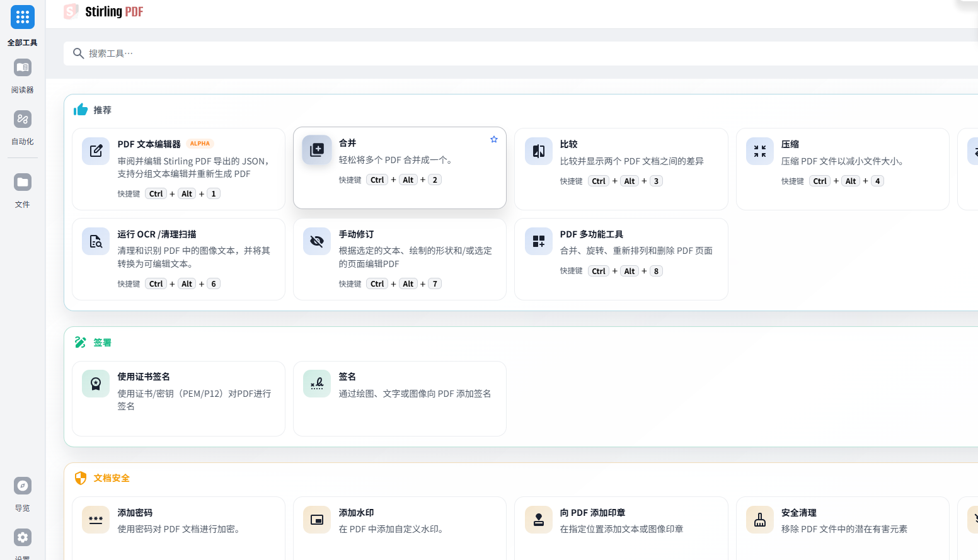Click the PDF 多功能工具 title text
Screen dimensions: 978x560
point(592,234)
